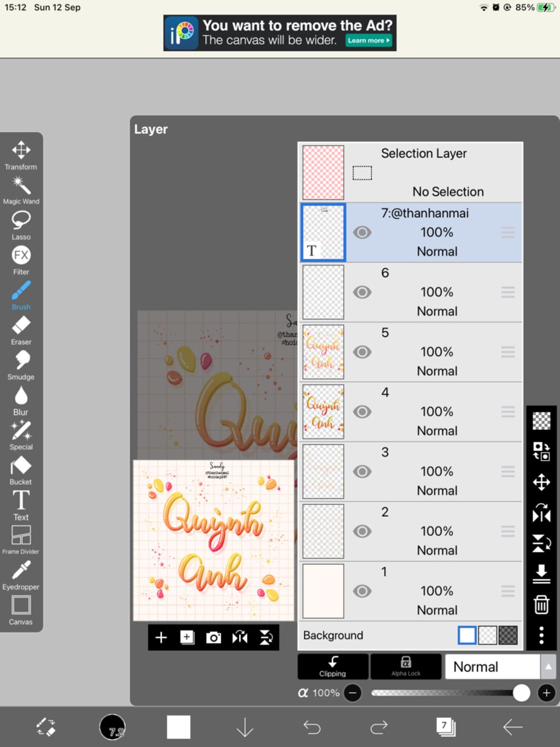Viewport: 560px width, 747px height.
Task: Merge layer down using download arrow icon
Action: 541,574
